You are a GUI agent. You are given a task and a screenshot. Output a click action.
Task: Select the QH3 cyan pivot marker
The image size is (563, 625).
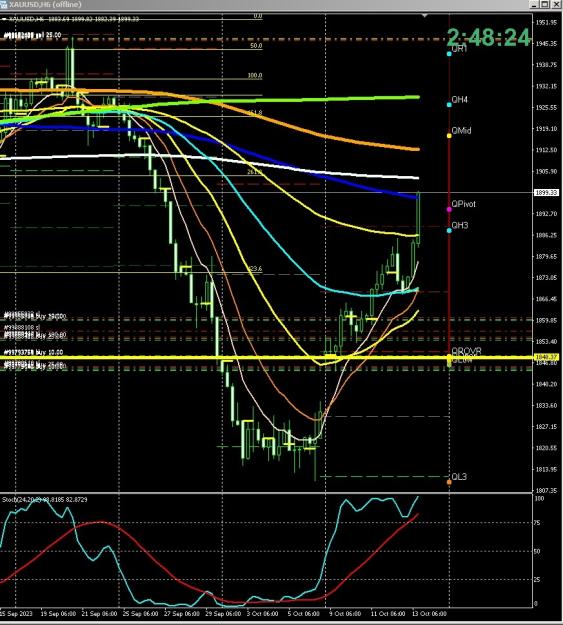(x=449, y=230)
